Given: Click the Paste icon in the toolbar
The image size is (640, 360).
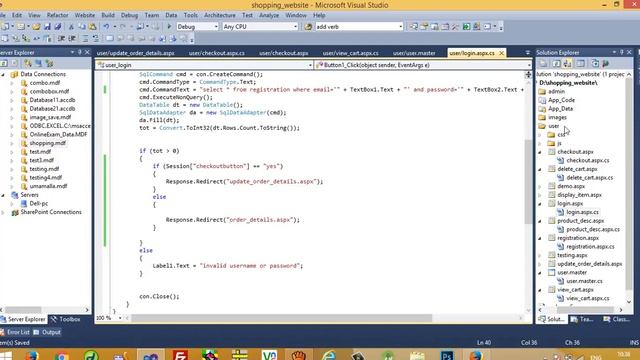Looking at the screenshot, I should [x=92, y=27].
